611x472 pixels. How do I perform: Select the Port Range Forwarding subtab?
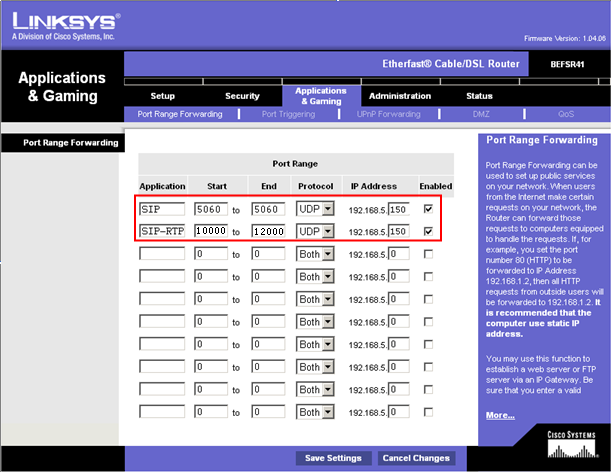point(180,114)
